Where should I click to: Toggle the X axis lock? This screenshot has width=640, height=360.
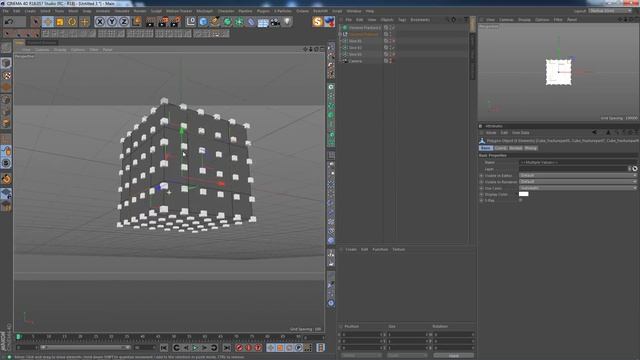[x=100, y=22]
